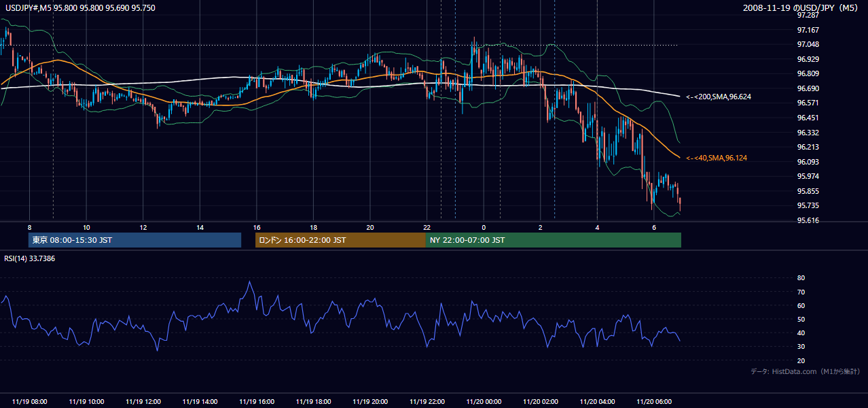Click the bottom time label 11/20 04:00
This screenshot has height=408, width=868.
(597, 402)
